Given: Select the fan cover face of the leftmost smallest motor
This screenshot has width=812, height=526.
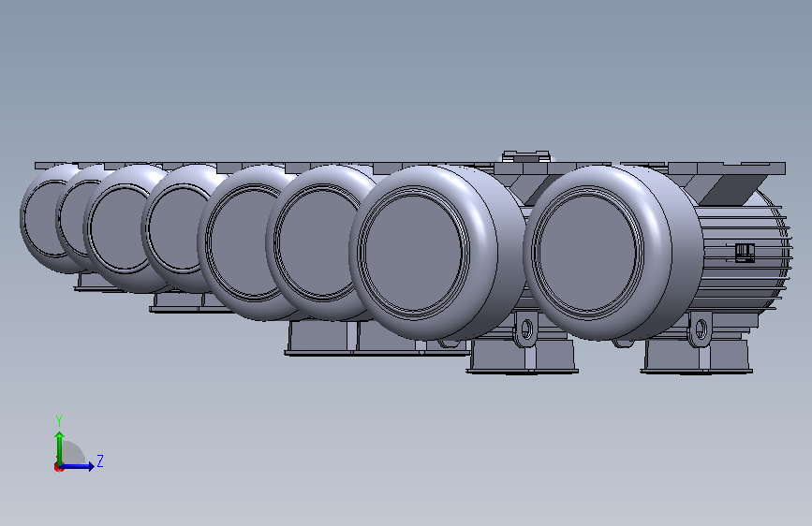Looking at the screenshot, I should point(50,218).
